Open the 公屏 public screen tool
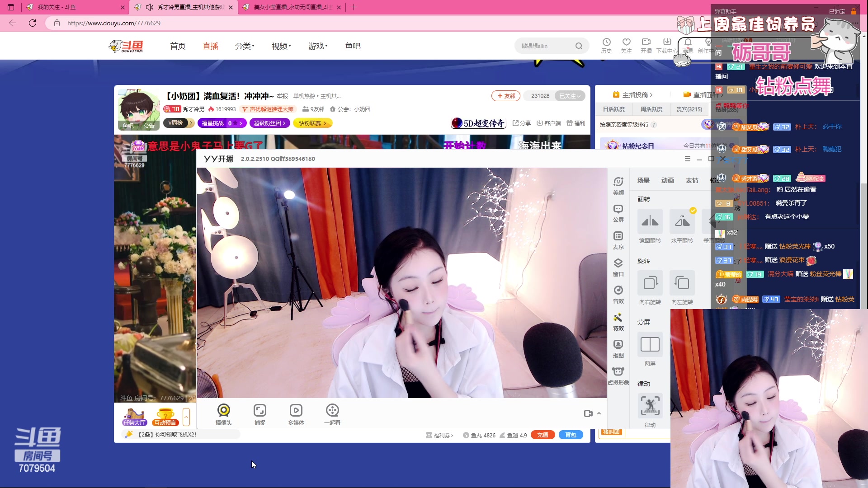The height and width of the screenshot is (488, 868). pyautogui.click(x=618, y=213)
